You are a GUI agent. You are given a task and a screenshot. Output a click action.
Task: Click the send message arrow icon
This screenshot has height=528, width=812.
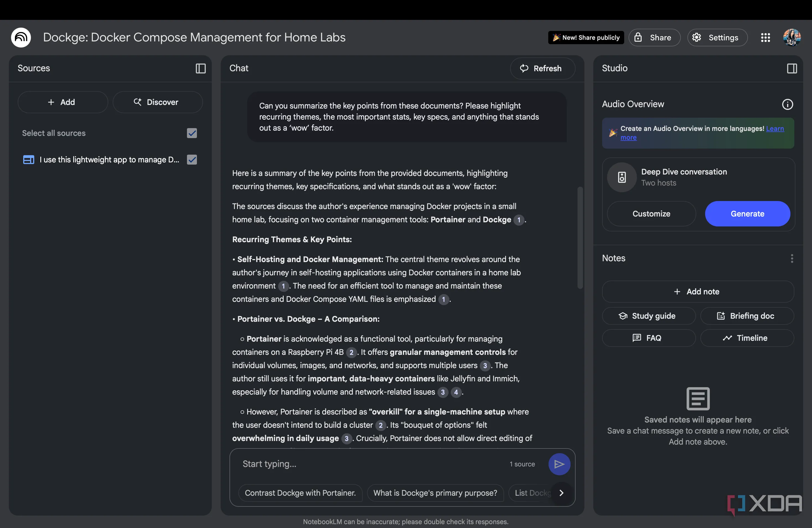[x=559, y=464]
